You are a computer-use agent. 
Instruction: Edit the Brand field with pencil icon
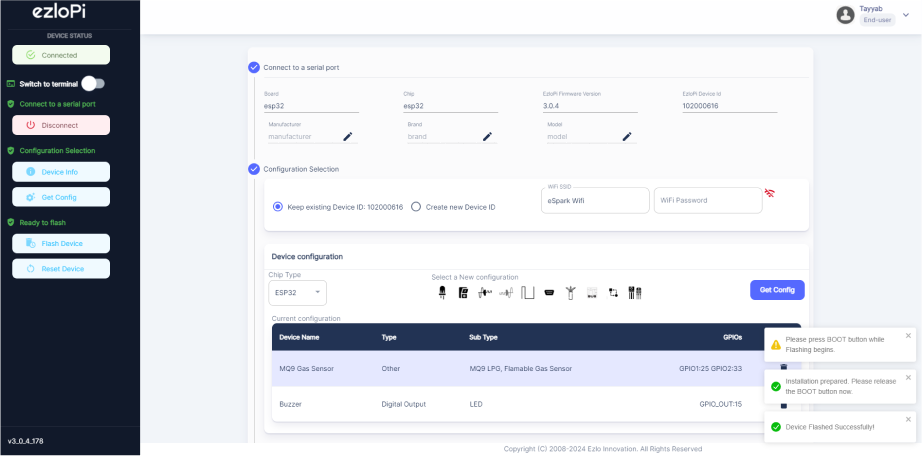(487, 137)
